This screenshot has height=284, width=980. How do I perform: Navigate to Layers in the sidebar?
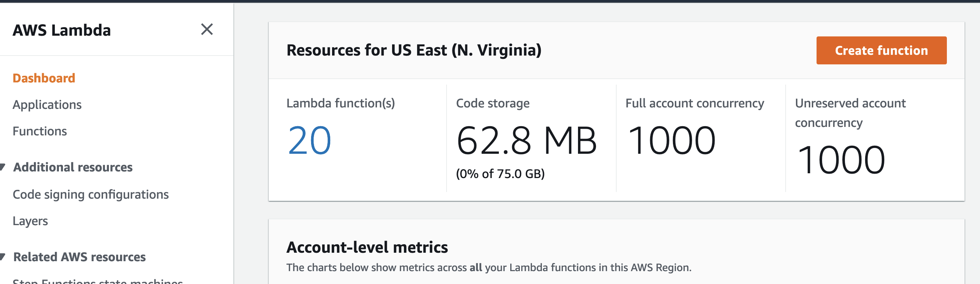click(30, 221)
